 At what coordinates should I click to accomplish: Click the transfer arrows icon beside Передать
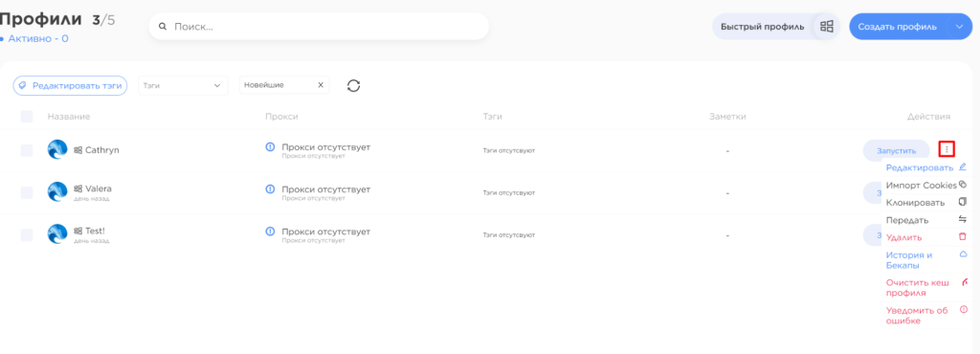(963, 219)
